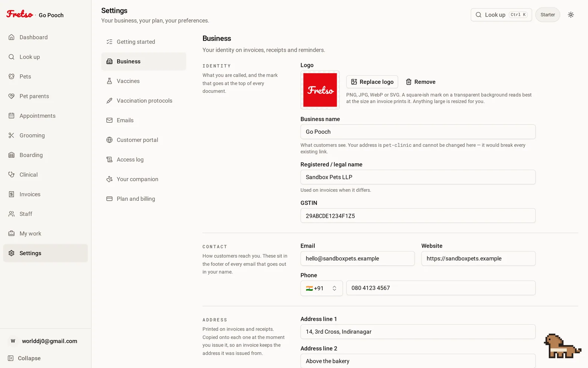Screen dimensions: 588x368
Task: Click the Email input field
Action: (x=358, y=259)
